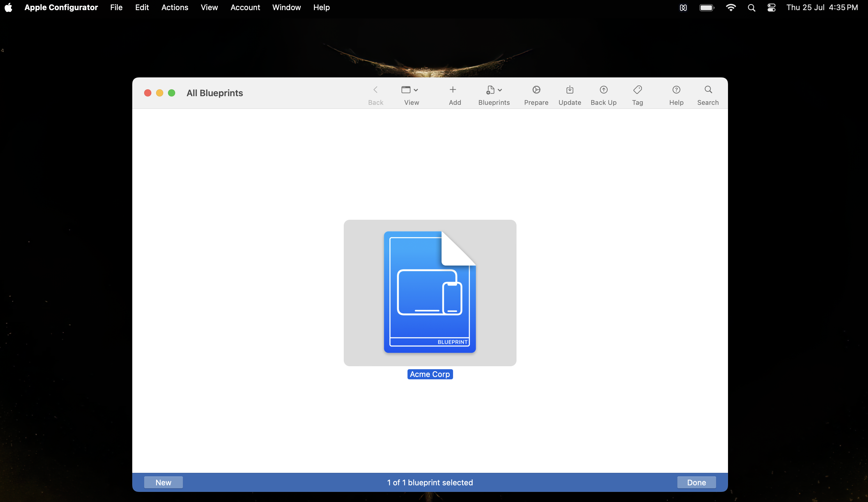Click the Wi-Fi status icon
Image resolution: width=868 pixels, height=502 pixels.
[x=731, y=7]
